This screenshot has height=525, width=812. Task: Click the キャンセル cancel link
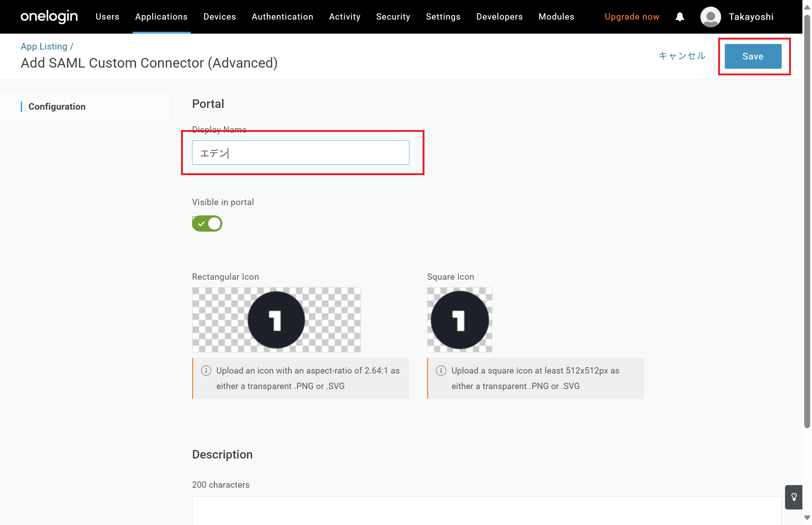(x=682, y=56)
